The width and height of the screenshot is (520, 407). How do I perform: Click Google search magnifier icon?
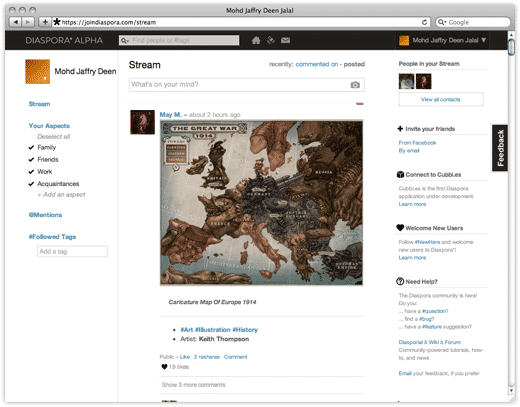point(442,22)
